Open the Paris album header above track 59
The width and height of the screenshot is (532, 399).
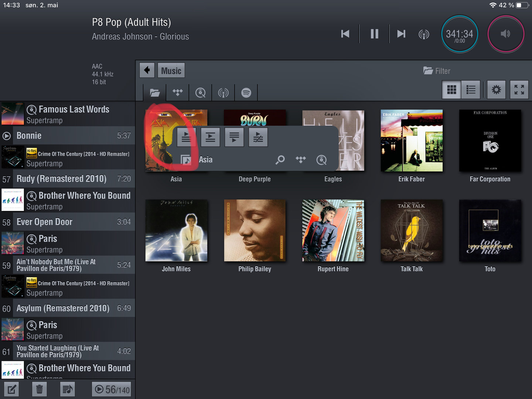click(68, 243)
